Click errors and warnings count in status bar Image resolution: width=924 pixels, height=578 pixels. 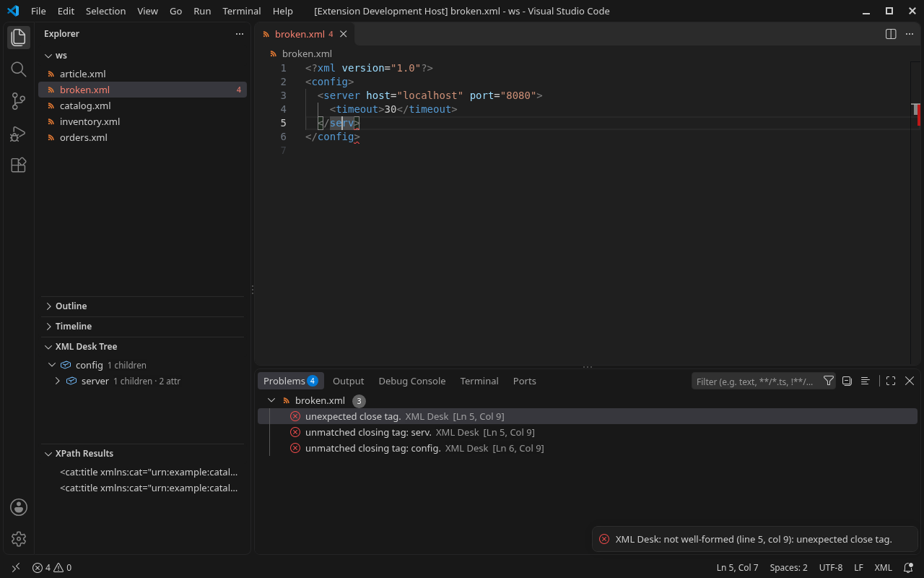[52, 568]
